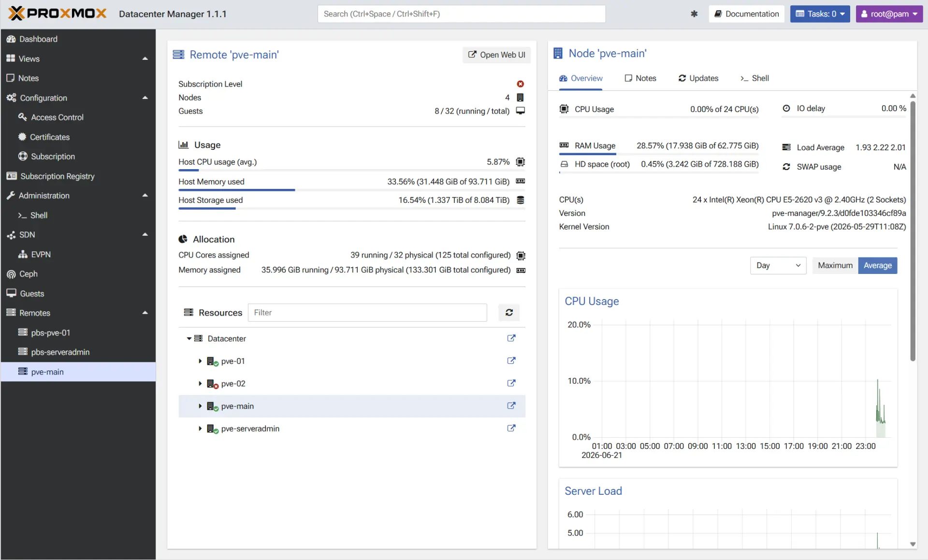Open pve-01 in external web UI
The width and height of the screenshot is (928, 560).
[511, 361]
